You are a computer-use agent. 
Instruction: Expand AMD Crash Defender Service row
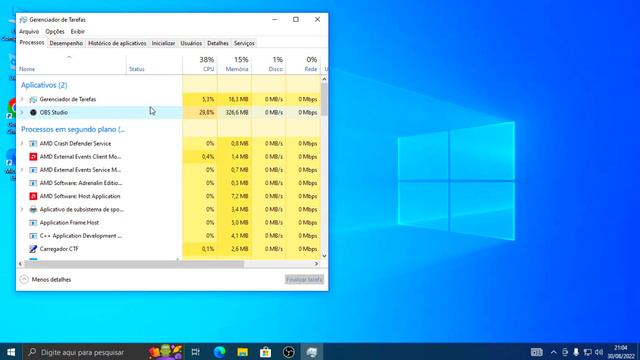click(x=22, y=144)
